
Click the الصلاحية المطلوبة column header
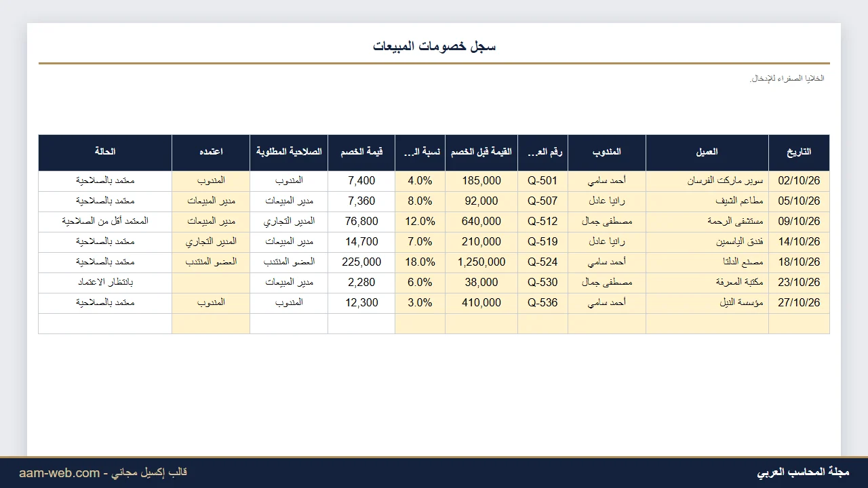(x=289, y=152)
